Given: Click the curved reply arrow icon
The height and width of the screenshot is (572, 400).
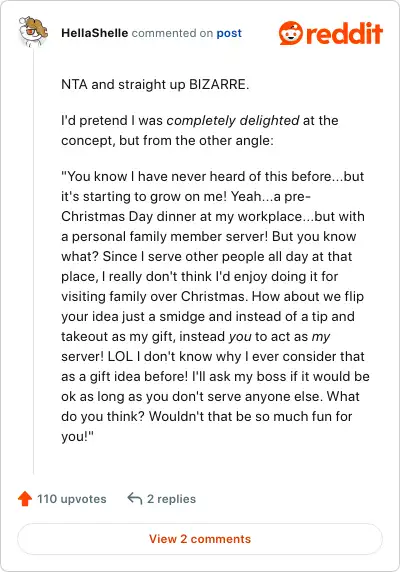Looking at the screenshot, I should (x=135, y=498).
